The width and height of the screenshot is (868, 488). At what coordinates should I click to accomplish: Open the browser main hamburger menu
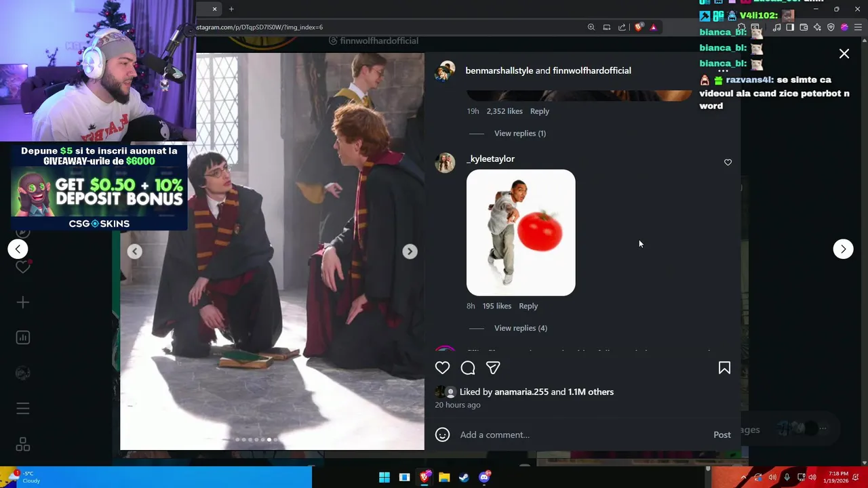pos(859,27)
